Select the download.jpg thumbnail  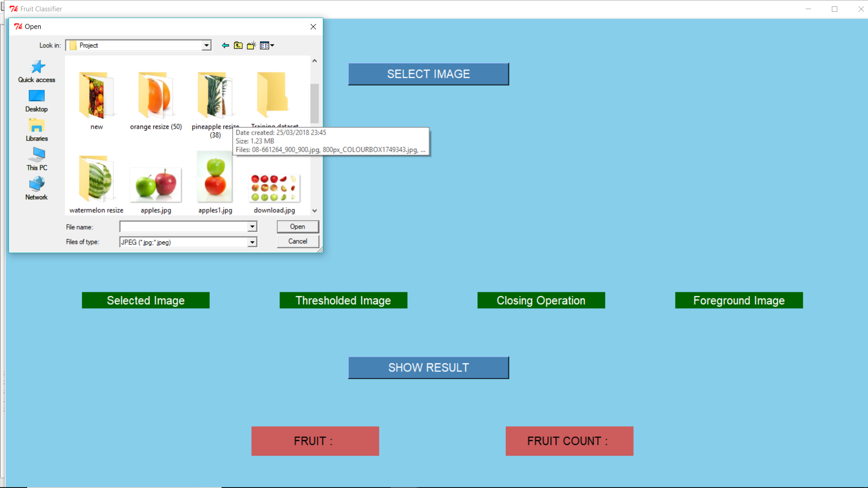tap(274, 188)
